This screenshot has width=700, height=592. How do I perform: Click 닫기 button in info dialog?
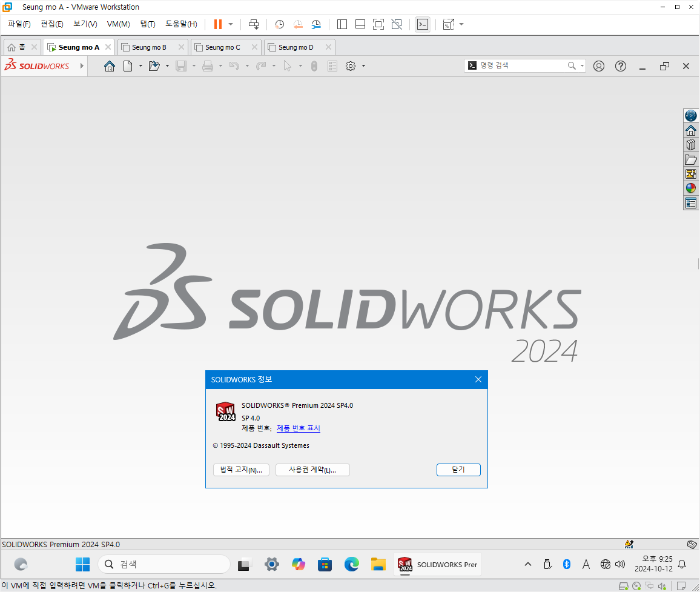pos(458,470)
